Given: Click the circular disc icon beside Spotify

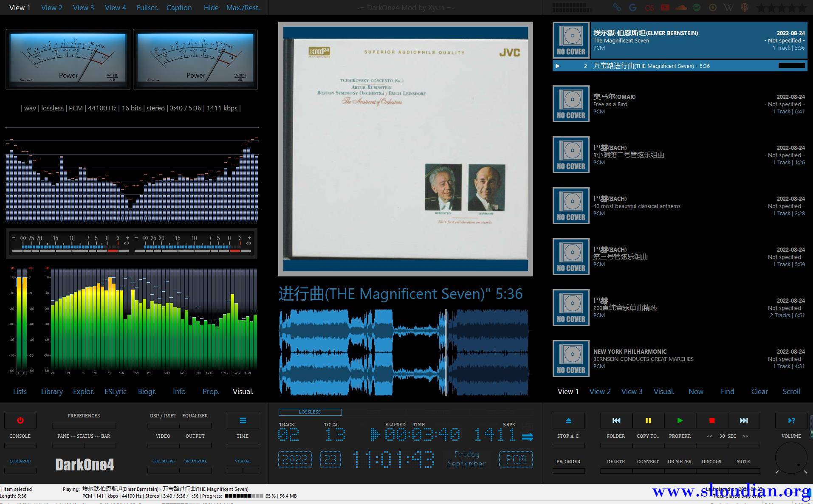Looking at the screenshot, I should pyautogui.click(x=713, y=8).
